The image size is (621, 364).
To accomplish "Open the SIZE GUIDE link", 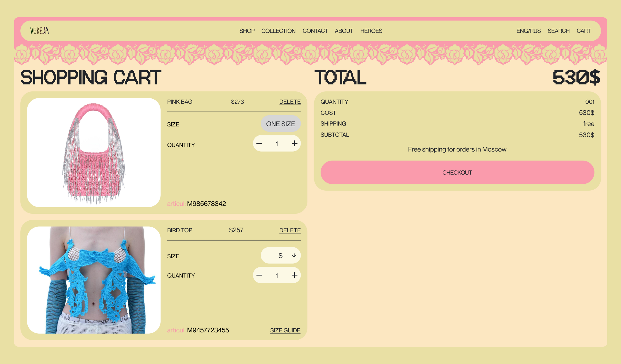I will tap(285, 330).
